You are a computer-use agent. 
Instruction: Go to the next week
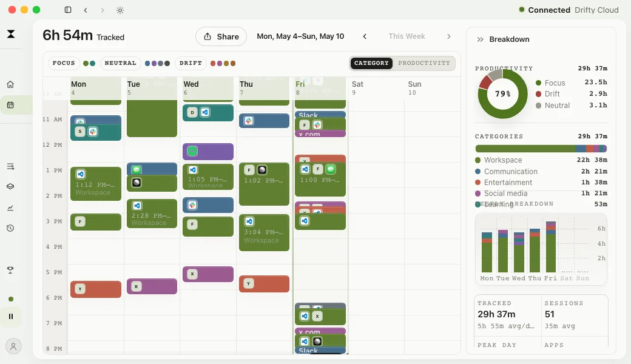[449, 36]
